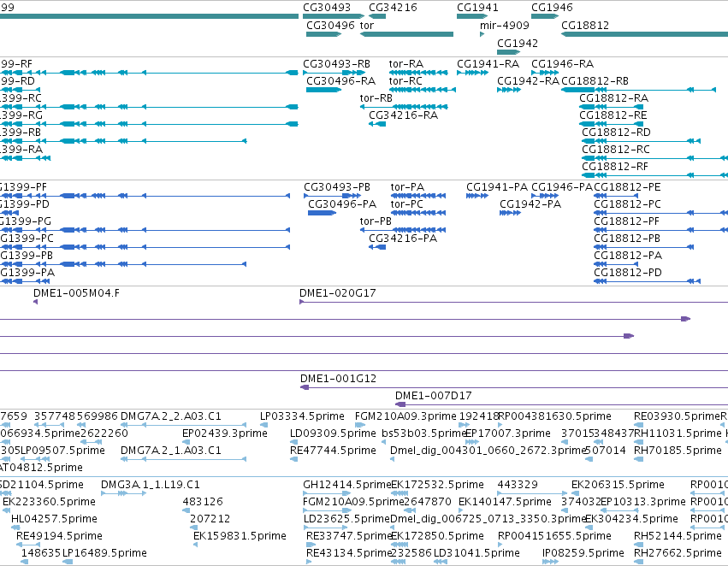Select the LP16489.5prime EST
728x566 pixels.
(x=68, y=562)
